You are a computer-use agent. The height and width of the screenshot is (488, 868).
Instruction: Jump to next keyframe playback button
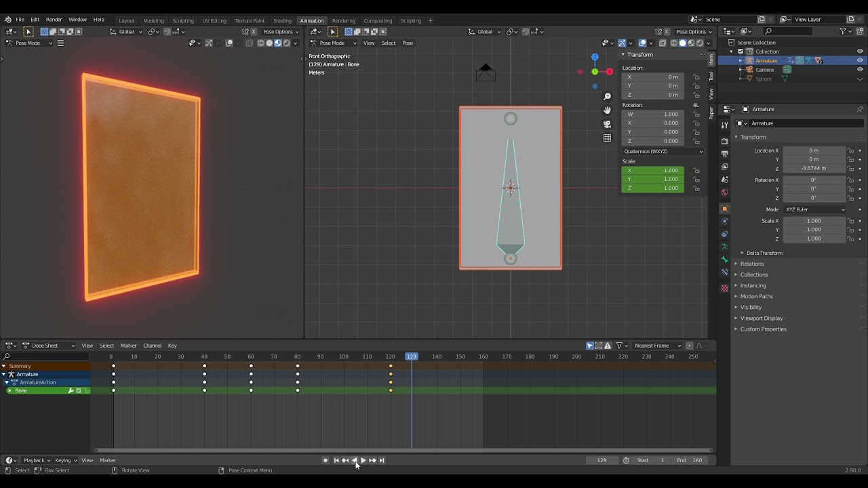[x=372, y=460]
